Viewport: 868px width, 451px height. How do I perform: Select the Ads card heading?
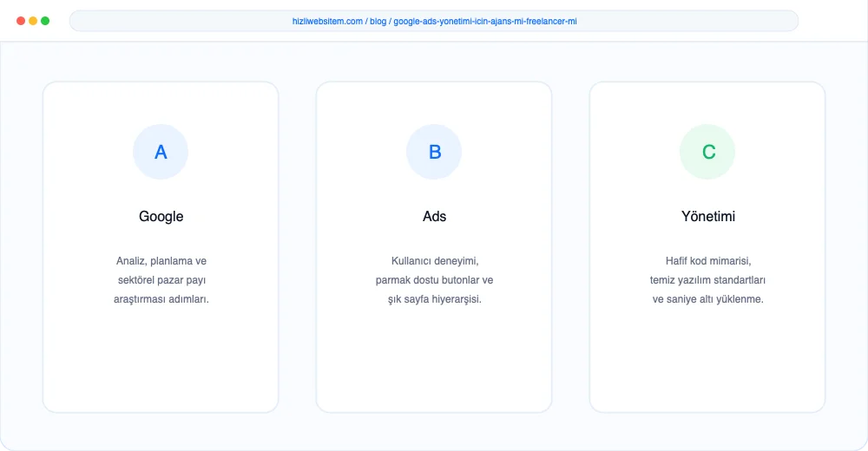(435, 216)
